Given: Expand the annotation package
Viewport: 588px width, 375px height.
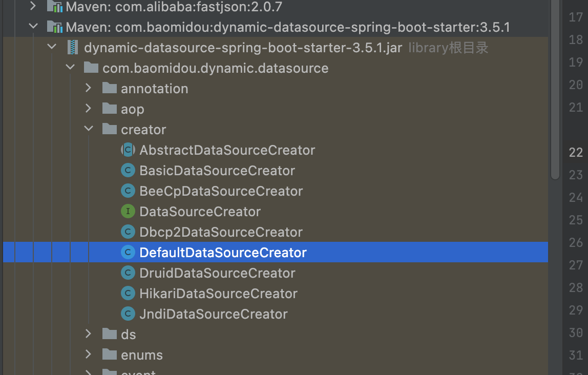Looking at the screenshot, I should (88, 88).
